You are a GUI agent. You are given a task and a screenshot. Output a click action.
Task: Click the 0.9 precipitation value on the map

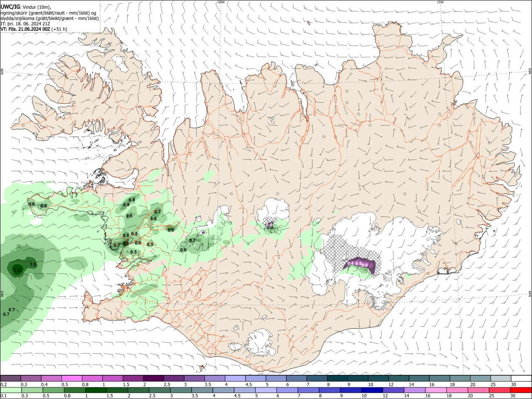[171, 230]
